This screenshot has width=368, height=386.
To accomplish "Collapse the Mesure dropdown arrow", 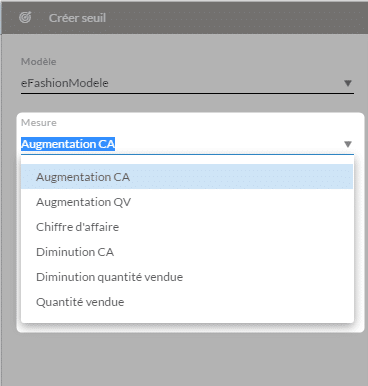I will [348, 144].
